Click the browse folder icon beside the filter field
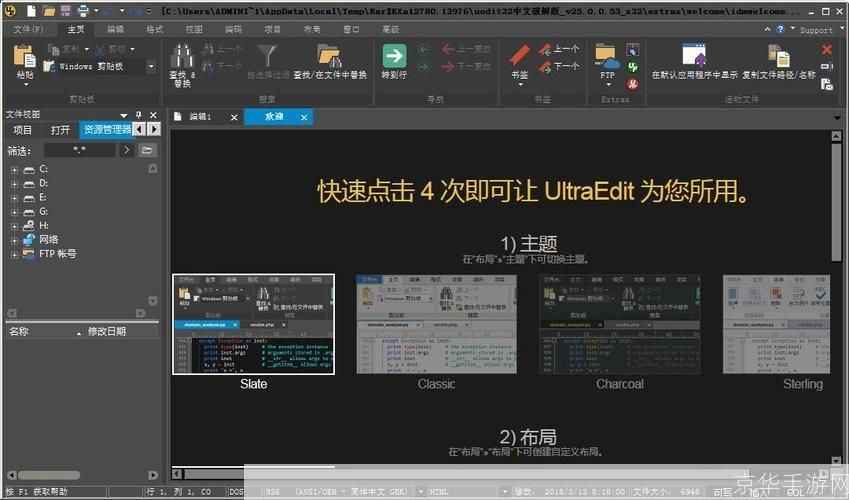The image size is (849, 500). point(147,150)
